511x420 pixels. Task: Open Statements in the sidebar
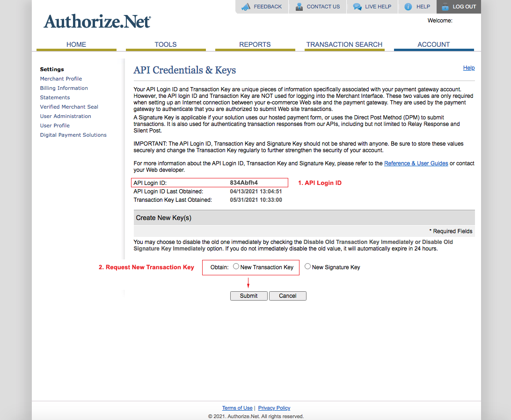(x=55, y=97)
